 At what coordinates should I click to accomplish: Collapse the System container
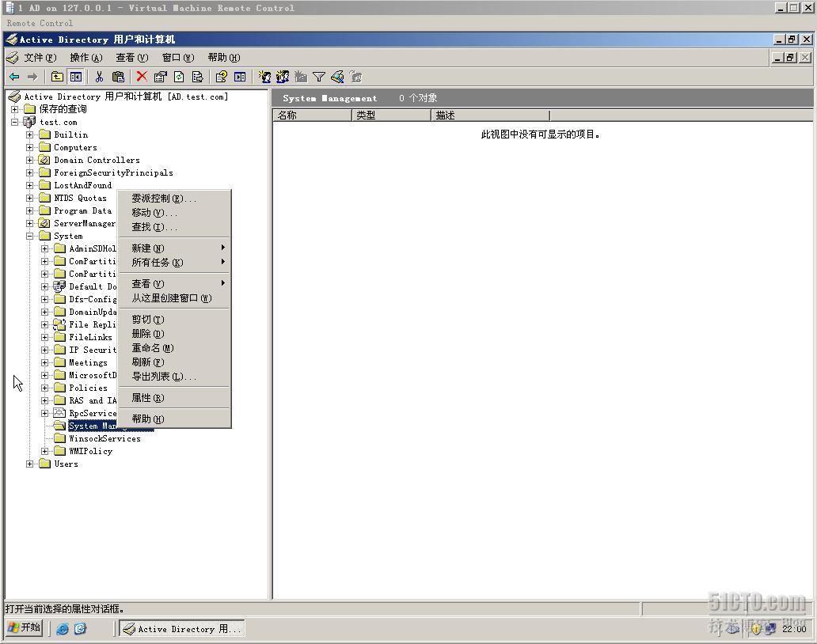tap(30, 236)
